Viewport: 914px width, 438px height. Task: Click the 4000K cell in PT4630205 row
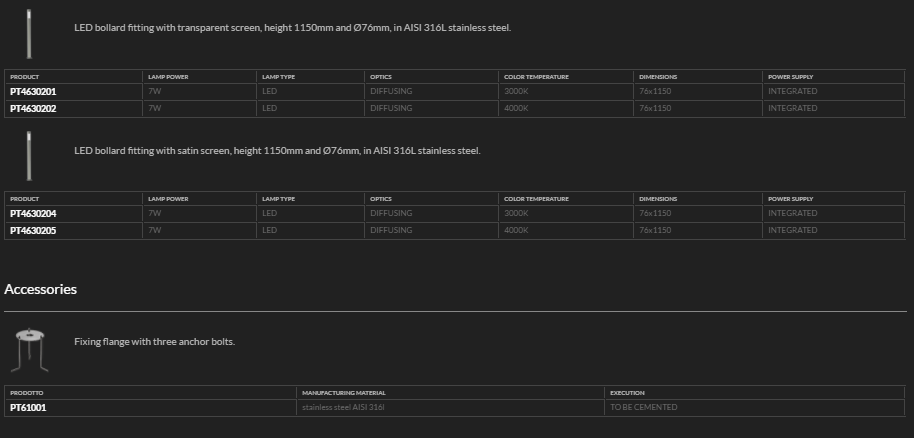tap(516, 230)
